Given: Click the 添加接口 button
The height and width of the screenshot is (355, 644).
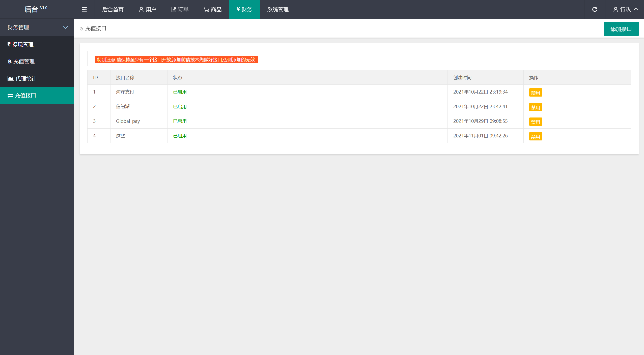Looking at the screenshot, I should (621, 29).
